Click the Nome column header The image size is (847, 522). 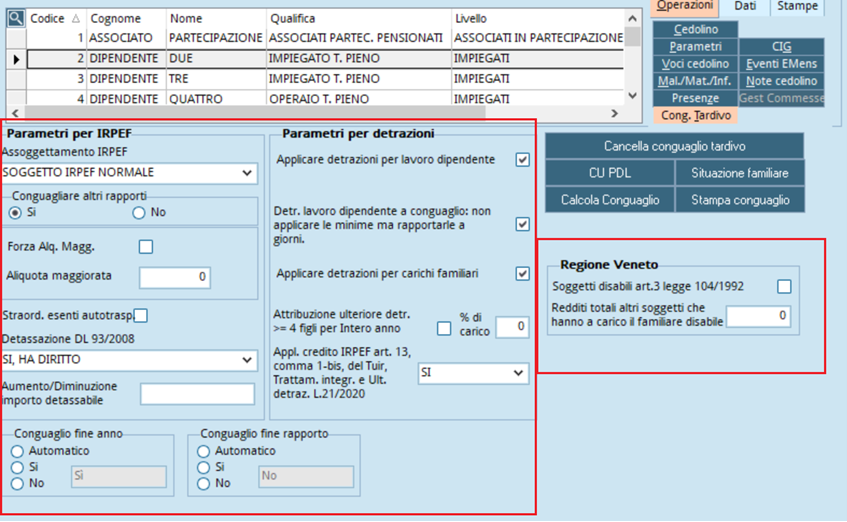pyautogui.click(x=216, y=18)
